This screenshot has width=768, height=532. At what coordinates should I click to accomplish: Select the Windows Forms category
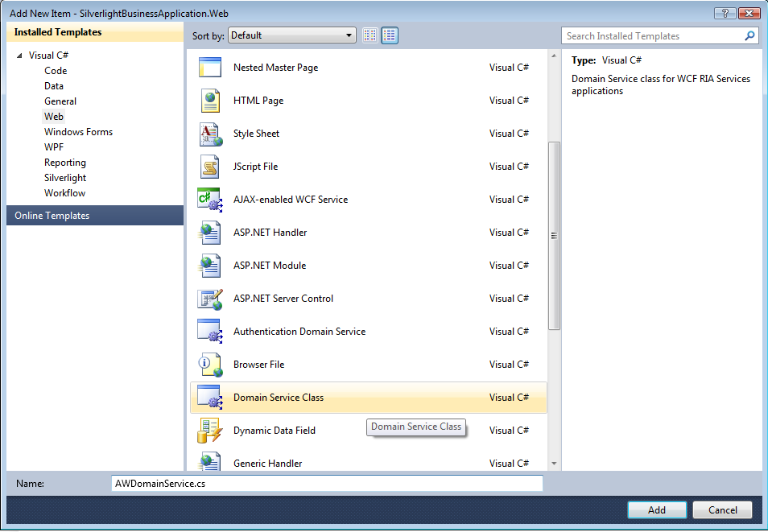tap(78, 132)
